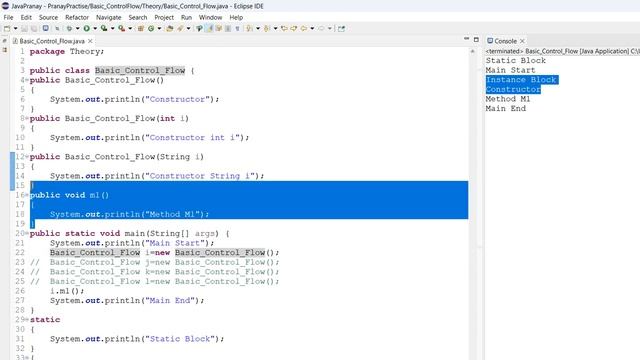Go to previous annotation icon
Image resolution: width=640 pixels, height=360 pixels.
tap(267, 29)
